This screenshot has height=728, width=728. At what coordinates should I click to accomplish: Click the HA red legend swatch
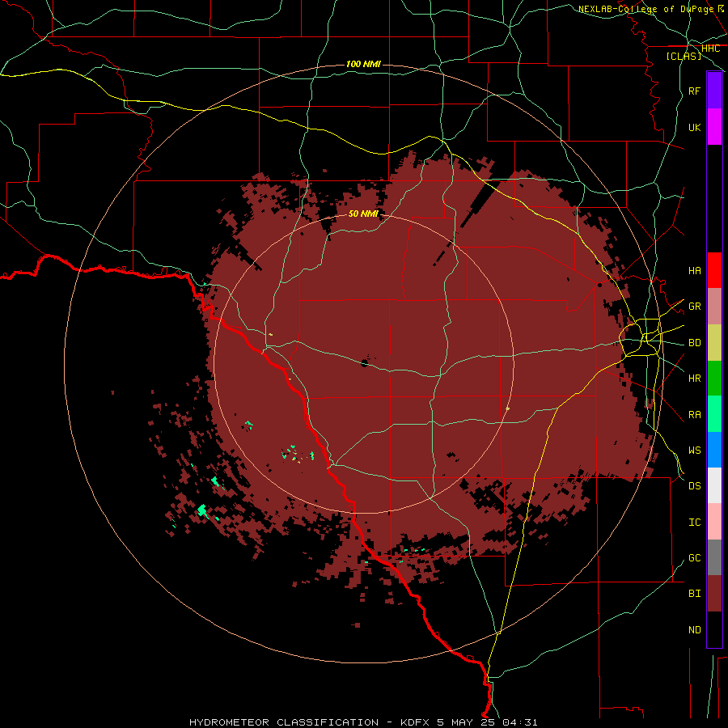coord(714,270)
